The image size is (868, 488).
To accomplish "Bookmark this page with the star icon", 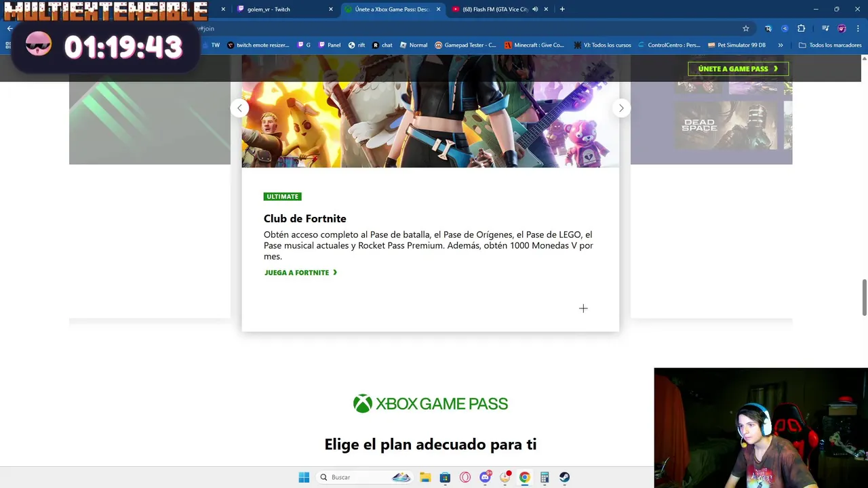I will click(746, 28).
